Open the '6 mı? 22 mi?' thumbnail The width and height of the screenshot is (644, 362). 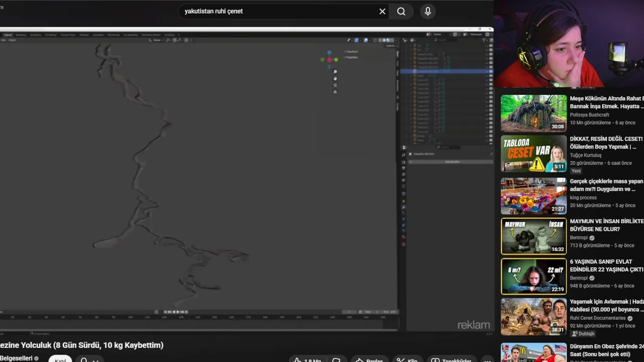(x=533, y=276)
